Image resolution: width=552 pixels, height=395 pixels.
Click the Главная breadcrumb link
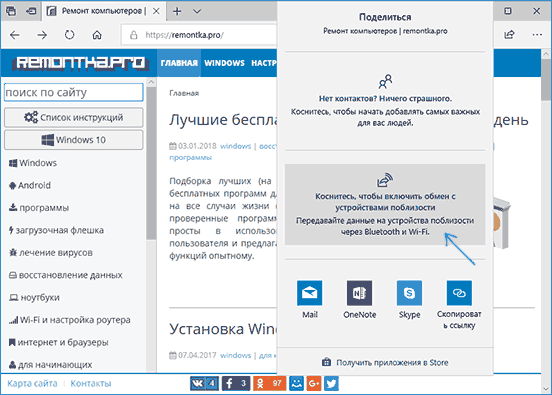184,93
